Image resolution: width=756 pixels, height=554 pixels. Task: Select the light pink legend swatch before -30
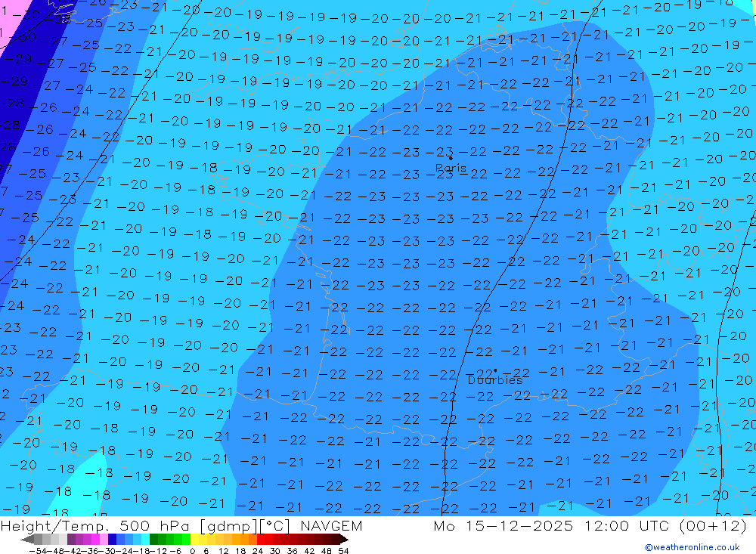[x=104, y=540]
